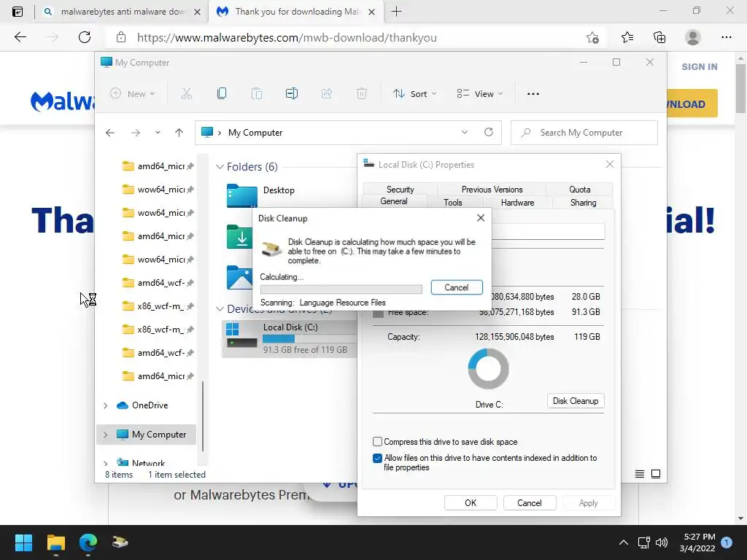Enable Compress this drive to save disk space
747x560 pixels.
coord(377,441)
